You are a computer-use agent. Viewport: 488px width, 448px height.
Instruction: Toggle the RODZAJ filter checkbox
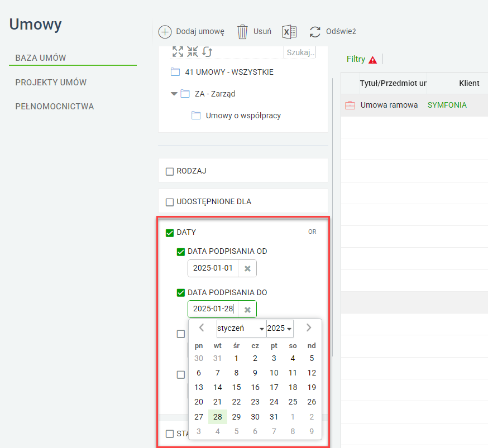tap(170, 172)
